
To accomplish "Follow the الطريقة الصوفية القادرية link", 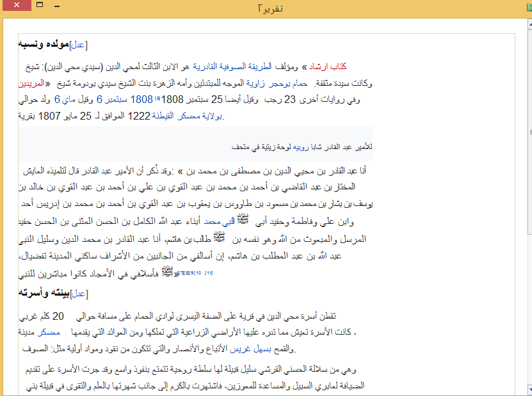I will pyautogui.click(x=232, y=67).
